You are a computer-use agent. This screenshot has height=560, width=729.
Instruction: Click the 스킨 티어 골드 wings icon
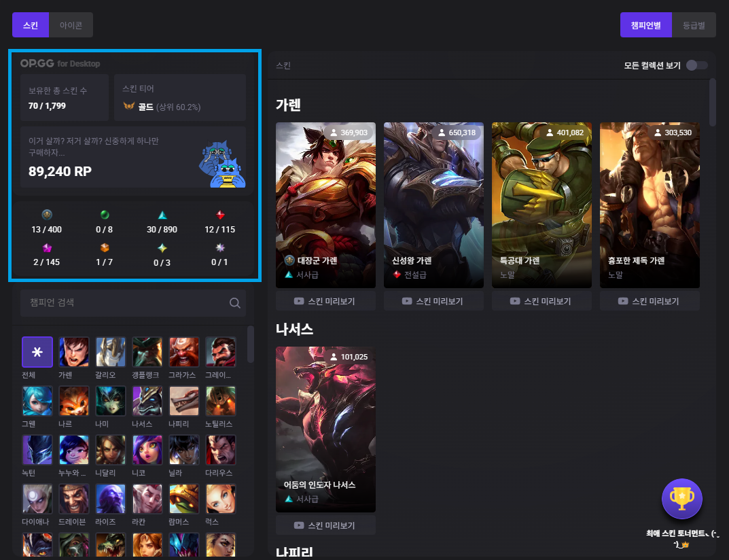point(129,106)
